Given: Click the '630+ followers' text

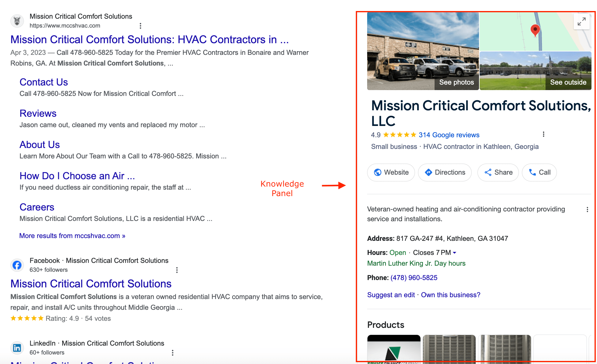Looking at the screenshot, I should [49, 270].
